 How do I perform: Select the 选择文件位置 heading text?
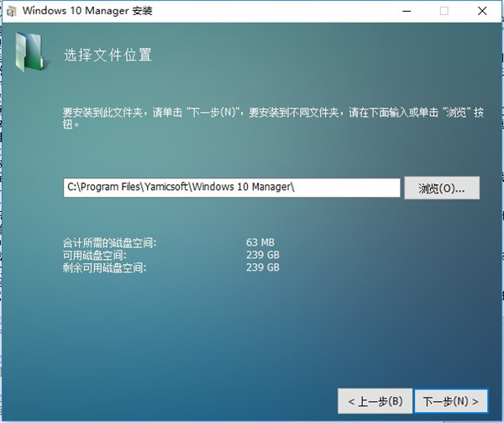point(108,55)
